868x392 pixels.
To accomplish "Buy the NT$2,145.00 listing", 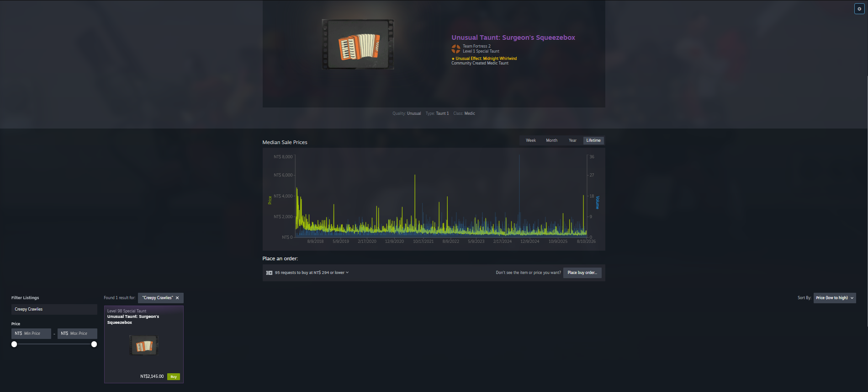I will point(174,377).
